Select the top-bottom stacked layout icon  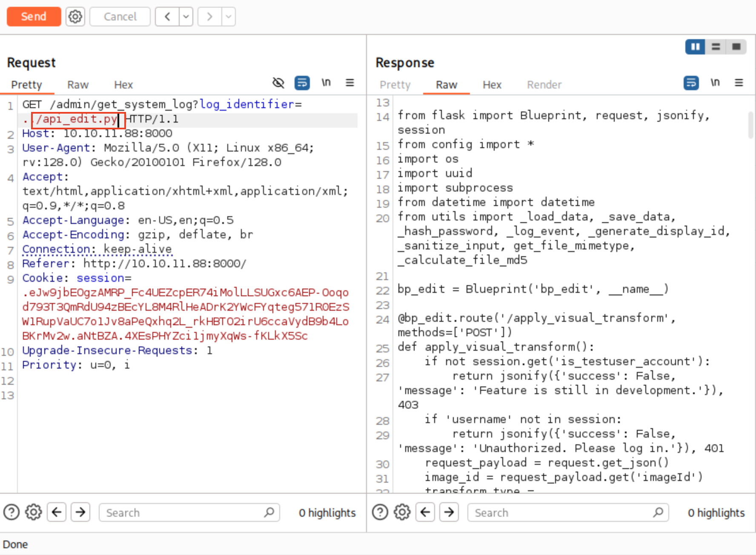(716, 46)
